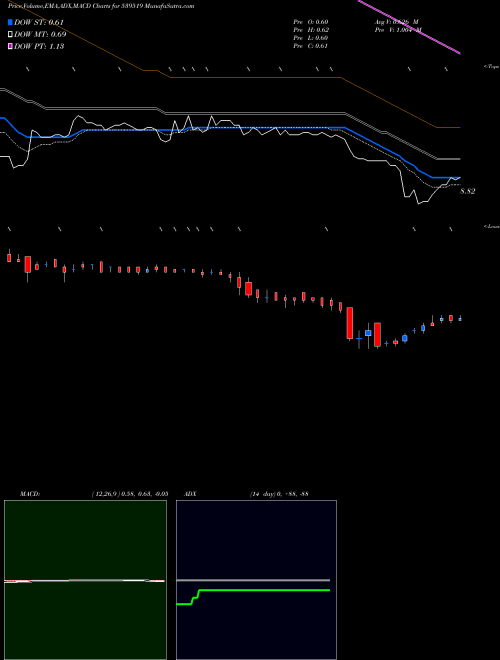Click the magenta DOW PT trend line
The image size is (500, 660).
[409, 27]
